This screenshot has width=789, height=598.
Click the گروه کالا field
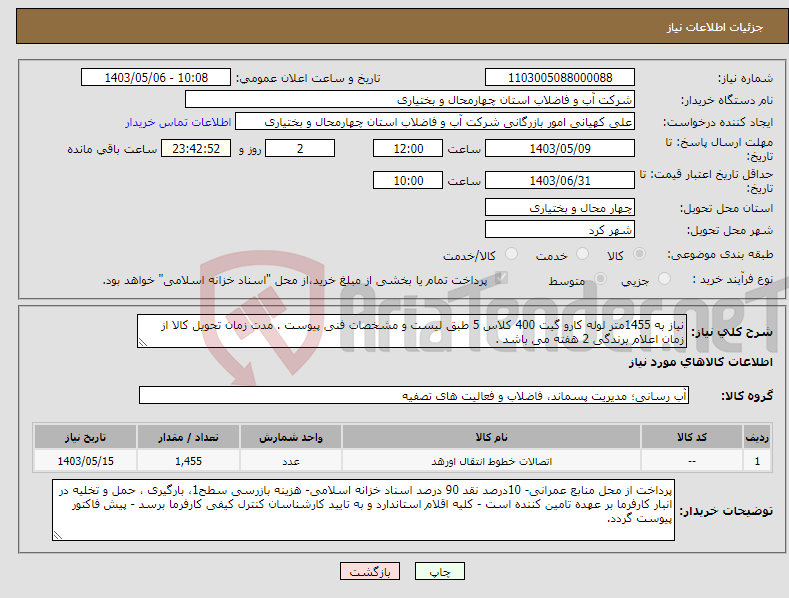[414, 396]
